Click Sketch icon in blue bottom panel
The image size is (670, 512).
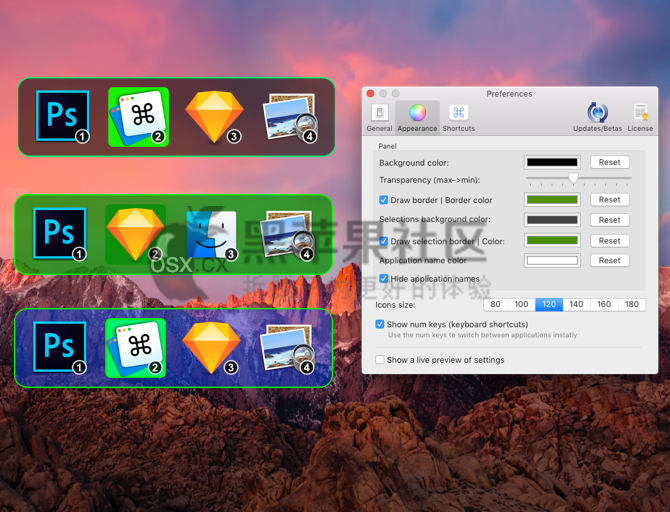pos(212,347)
